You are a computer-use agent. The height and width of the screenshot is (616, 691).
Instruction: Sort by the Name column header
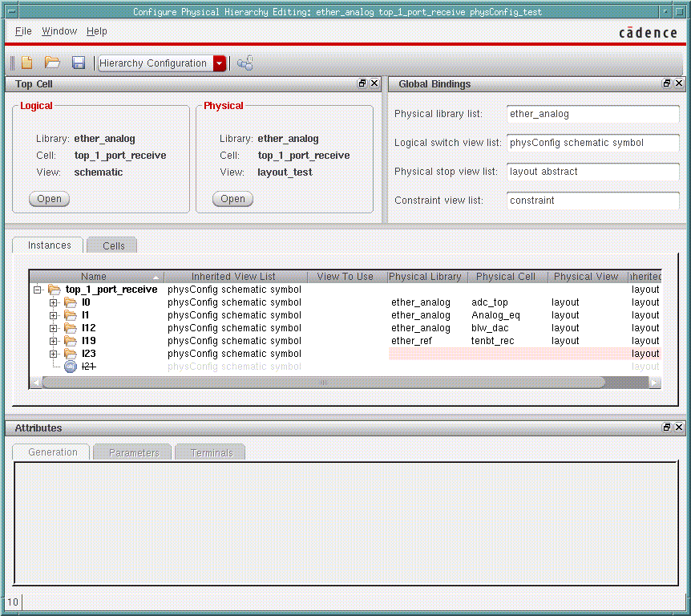(94, 277)
